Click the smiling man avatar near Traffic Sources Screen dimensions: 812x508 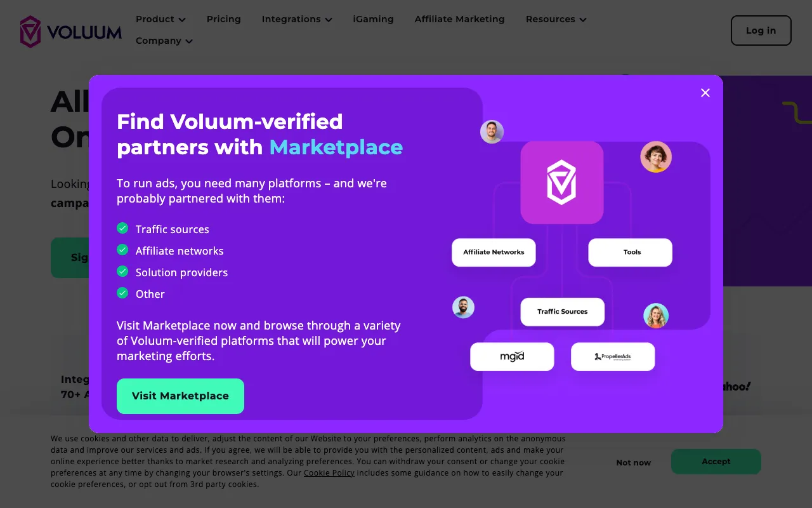(463, 307)
